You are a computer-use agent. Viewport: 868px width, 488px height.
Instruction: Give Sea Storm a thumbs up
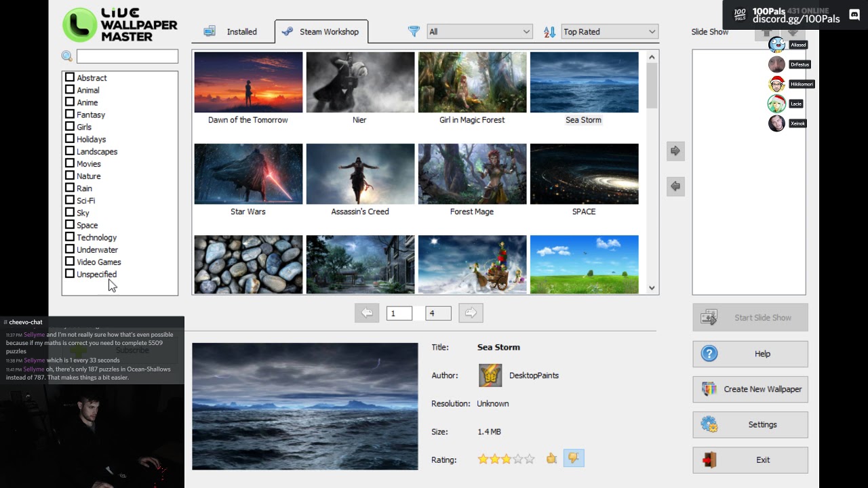click(x=551, y=459)
